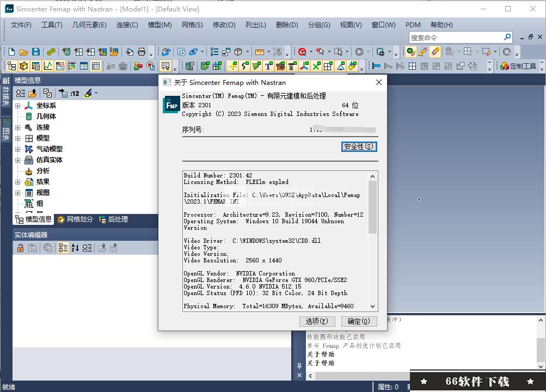The image size is (546, 392).
Task: Toggle the Charting pane line-graph icon
Action: [48, 66]
